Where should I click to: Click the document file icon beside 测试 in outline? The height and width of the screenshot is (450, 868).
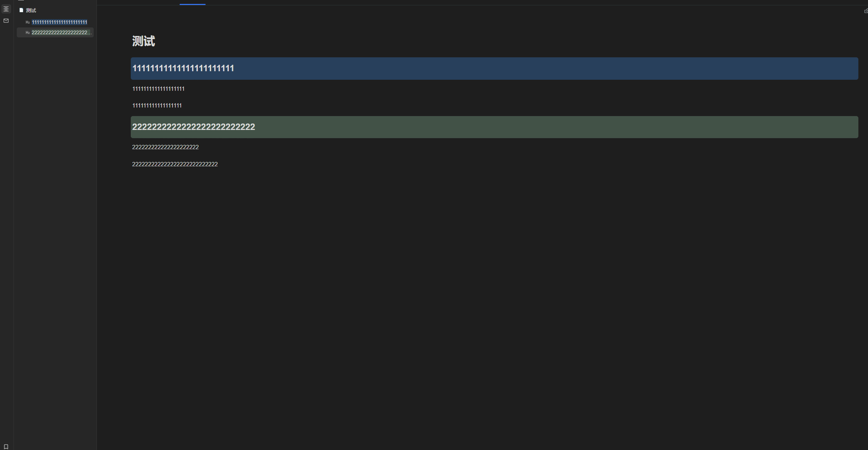click(x=21, y=10)
